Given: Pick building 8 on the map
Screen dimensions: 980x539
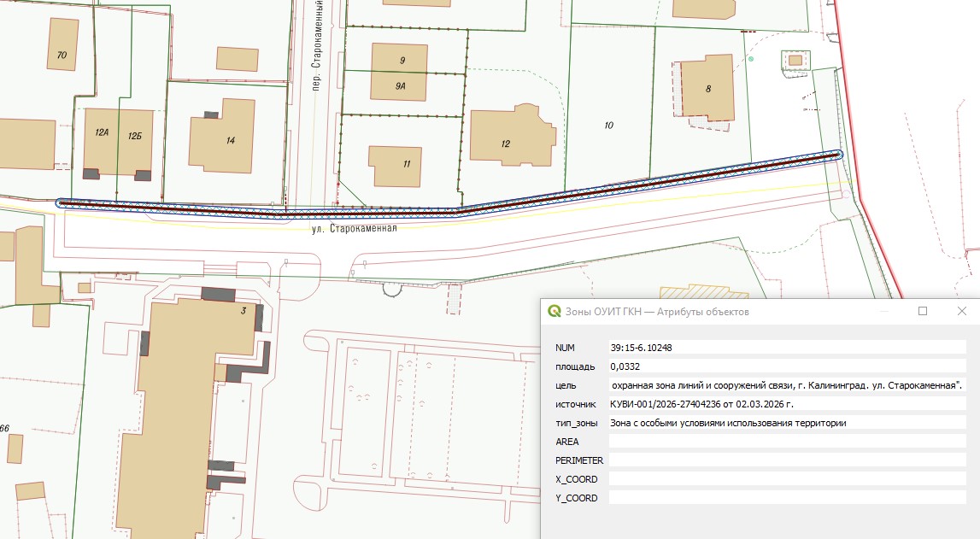Looking at the screenshot, I should [x=707, y=88].
